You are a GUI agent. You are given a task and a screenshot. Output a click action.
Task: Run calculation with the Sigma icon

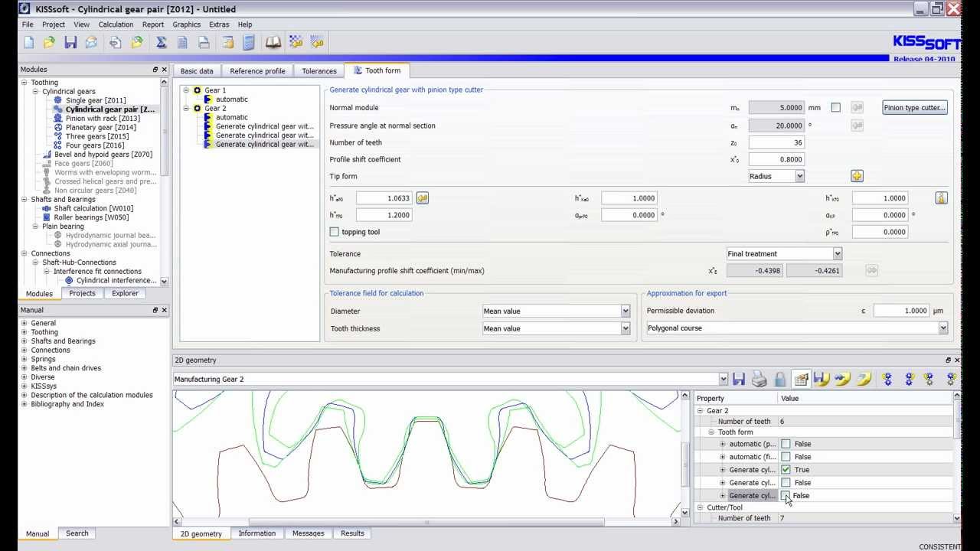coord(162,42)
